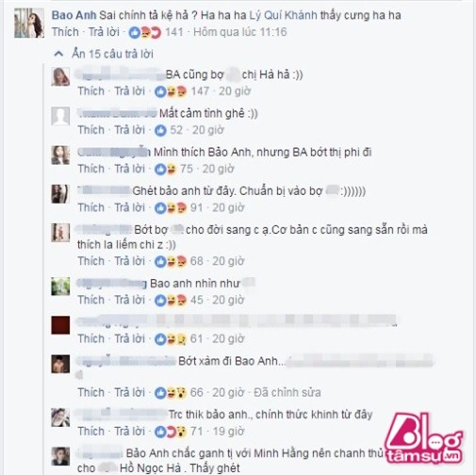Open the Blog tâm sự logo
The height and width of the screenshot is (475, 476).
click(x=424, y=438)
